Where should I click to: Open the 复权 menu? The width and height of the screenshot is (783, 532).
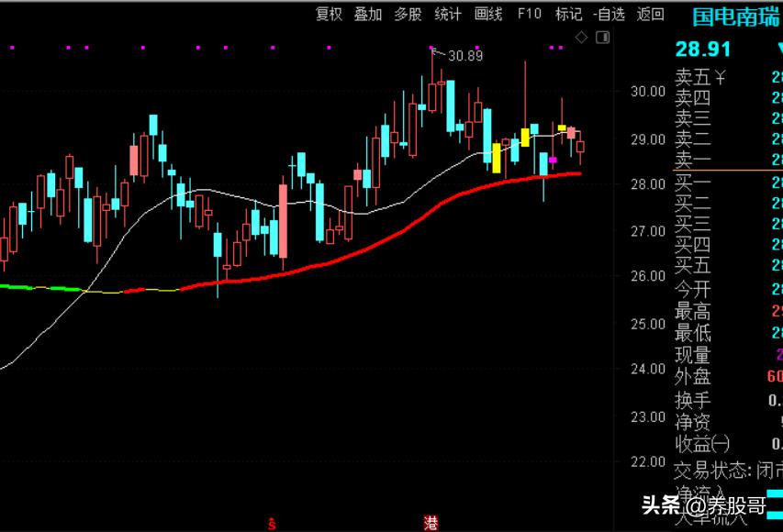point(329,14)
